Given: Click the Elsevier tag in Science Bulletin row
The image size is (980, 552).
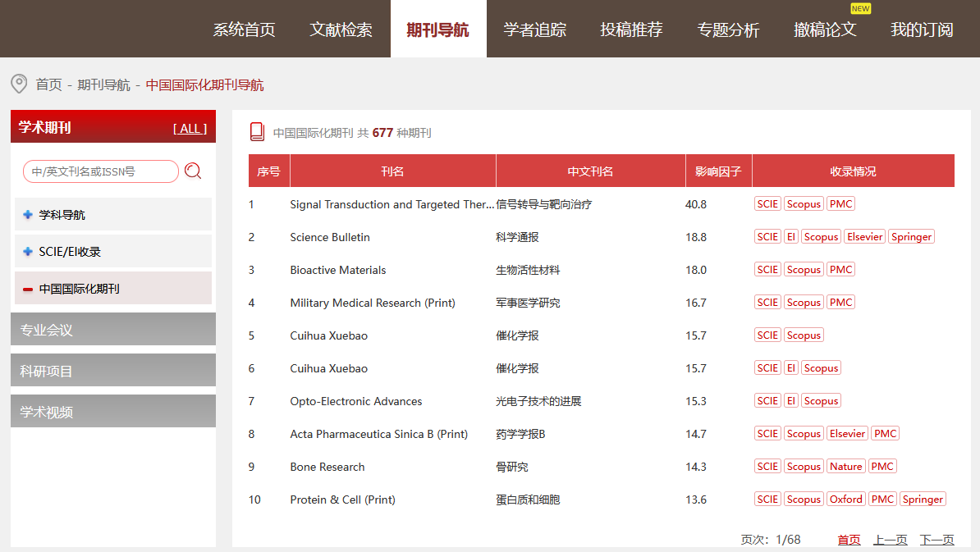Looking at the screenshot, I should pos(865,237).
